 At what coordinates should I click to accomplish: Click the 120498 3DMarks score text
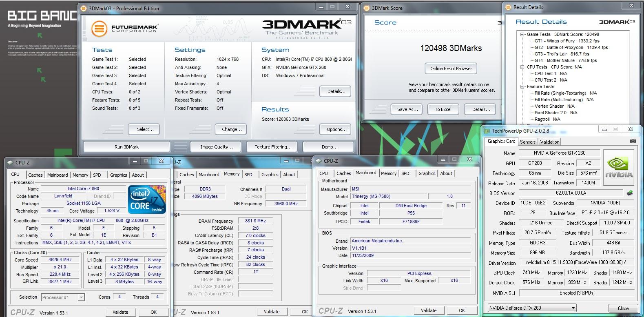pyautogui.click(x=451, y=48)
